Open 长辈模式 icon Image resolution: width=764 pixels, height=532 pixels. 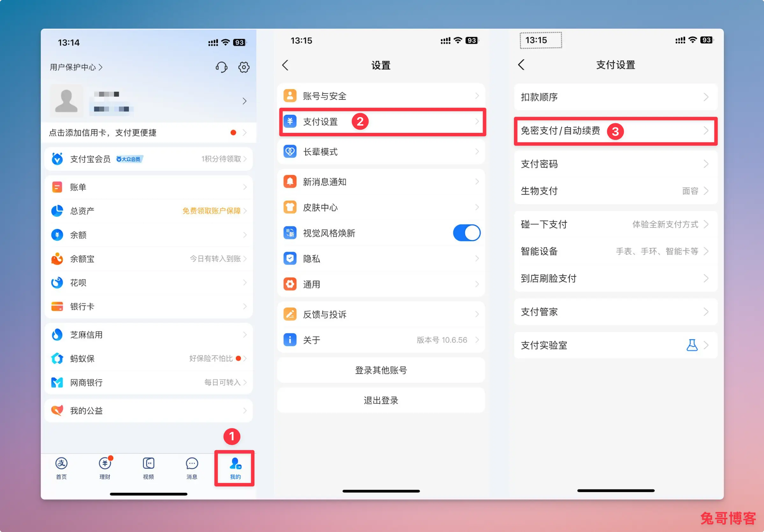[x=290, y=152]
